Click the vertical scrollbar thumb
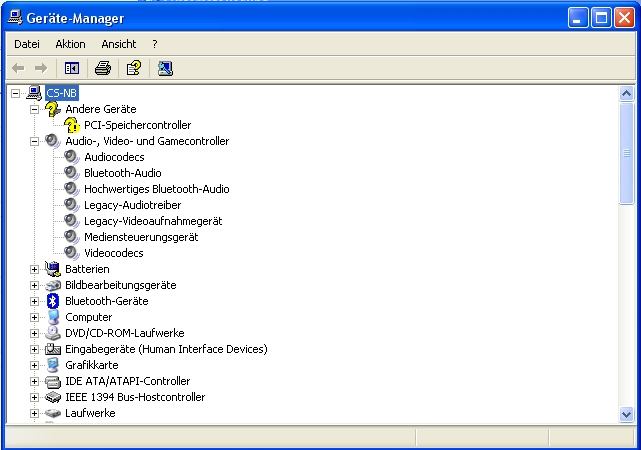 tap(626, 153)
